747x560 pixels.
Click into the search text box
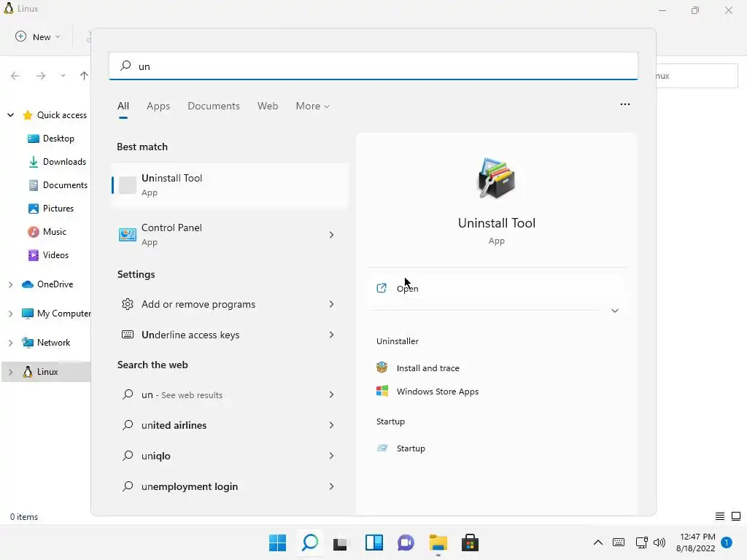click(x=373, y=66)
